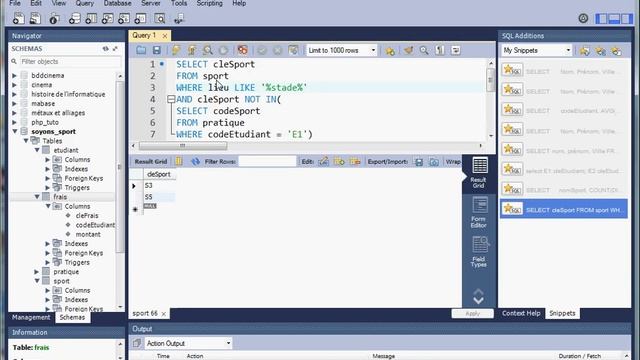Open Action Output dropdown
This screenshot has width=640, height=360.
tap(188, 343)
